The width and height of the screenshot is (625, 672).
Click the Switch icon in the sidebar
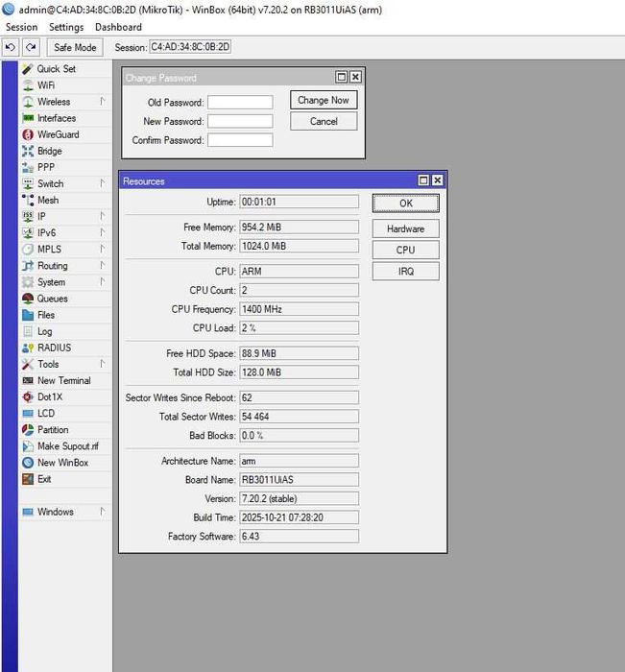coord(28,183)
